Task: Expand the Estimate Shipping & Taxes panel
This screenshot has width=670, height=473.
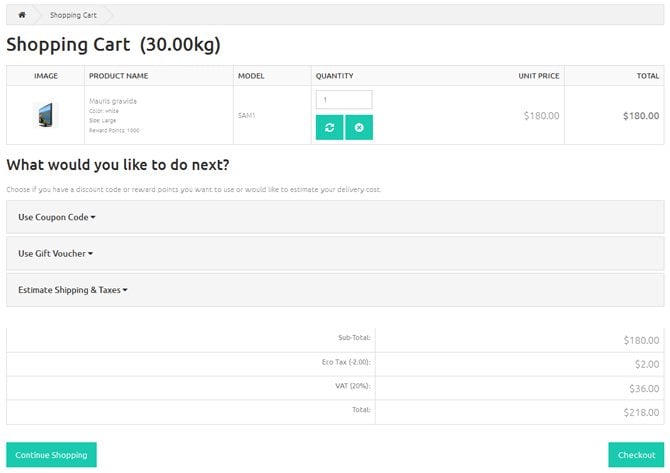Action: pos(73,290)
